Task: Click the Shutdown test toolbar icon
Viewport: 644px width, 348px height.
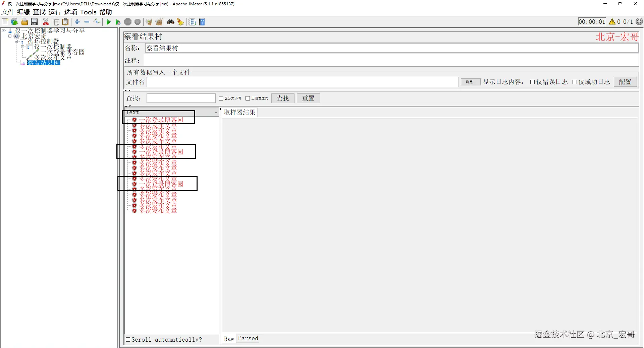Action: [x=138, y=22]
